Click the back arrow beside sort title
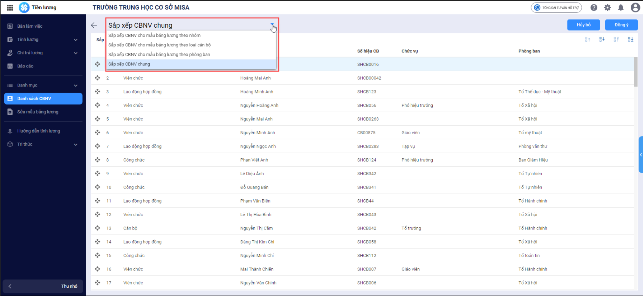The width and height of the screenshot is (644, 297). click(94, 25)
